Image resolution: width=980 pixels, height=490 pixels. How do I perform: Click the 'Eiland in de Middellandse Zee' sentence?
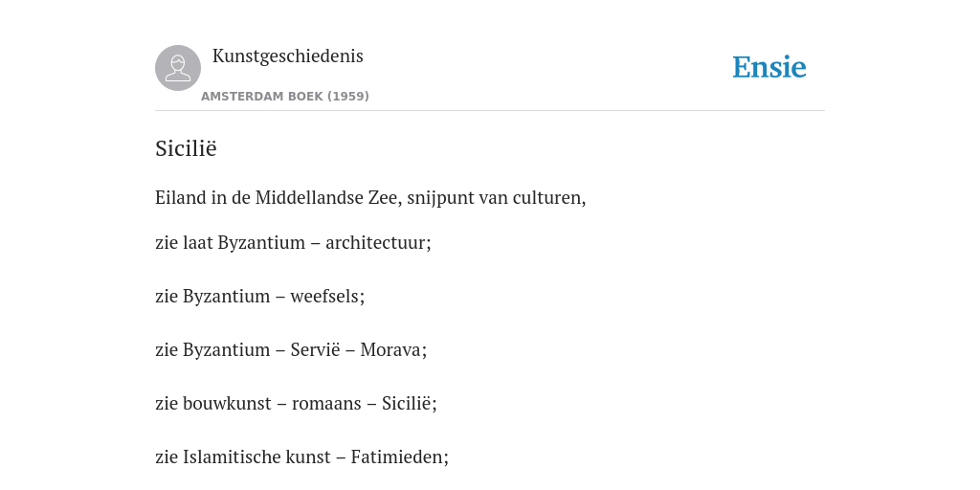[x=370, y=198]
